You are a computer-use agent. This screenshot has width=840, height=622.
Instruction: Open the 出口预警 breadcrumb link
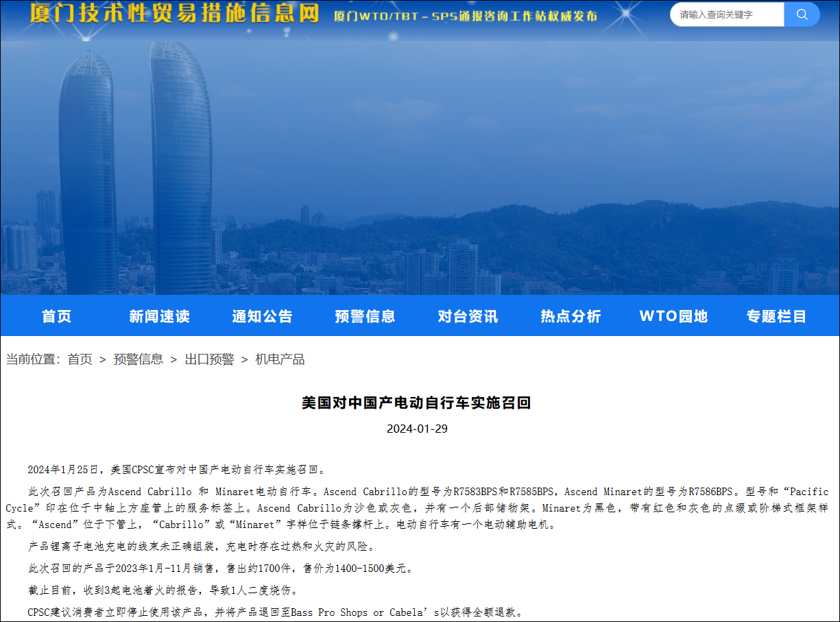pos(209,359)
